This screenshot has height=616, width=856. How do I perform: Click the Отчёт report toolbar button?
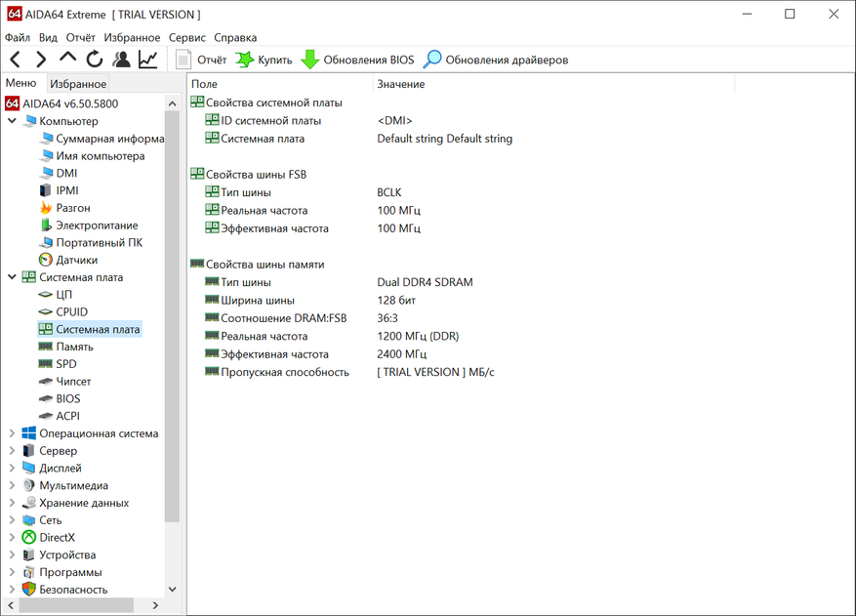click(x=201, y=60)
